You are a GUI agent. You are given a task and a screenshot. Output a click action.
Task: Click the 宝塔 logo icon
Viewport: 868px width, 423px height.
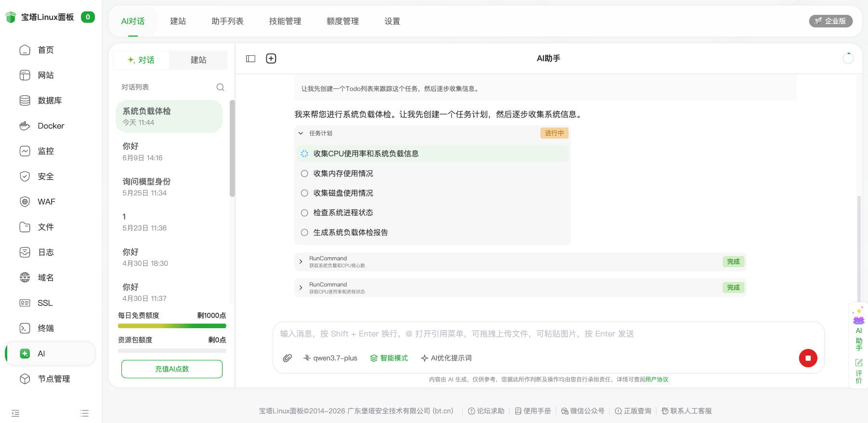[11, 17]
